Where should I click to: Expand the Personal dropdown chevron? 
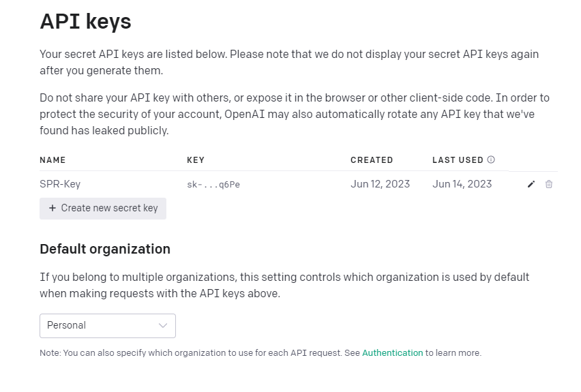click(x=163, y=326)
